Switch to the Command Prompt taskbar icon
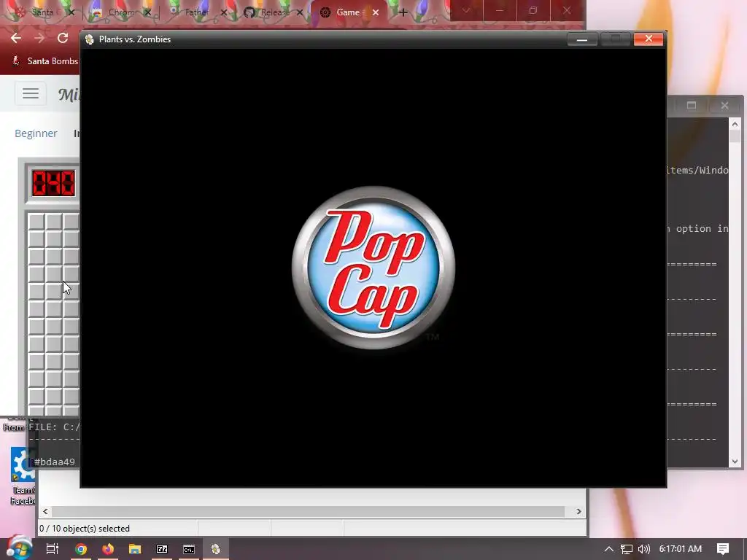747x560 pixels. [x=189, y=549]
